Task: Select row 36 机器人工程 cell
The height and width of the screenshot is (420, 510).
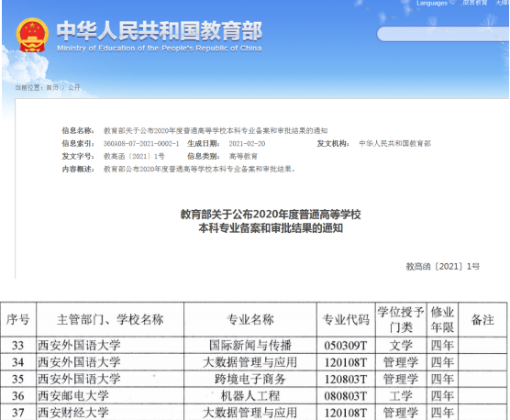Action: pos(250,396)
